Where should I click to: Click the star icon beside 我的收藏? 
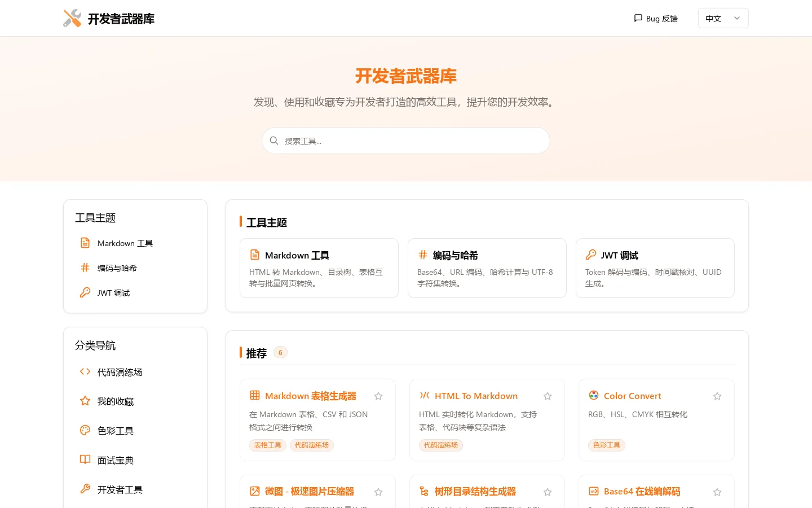[x=85, y=401]
